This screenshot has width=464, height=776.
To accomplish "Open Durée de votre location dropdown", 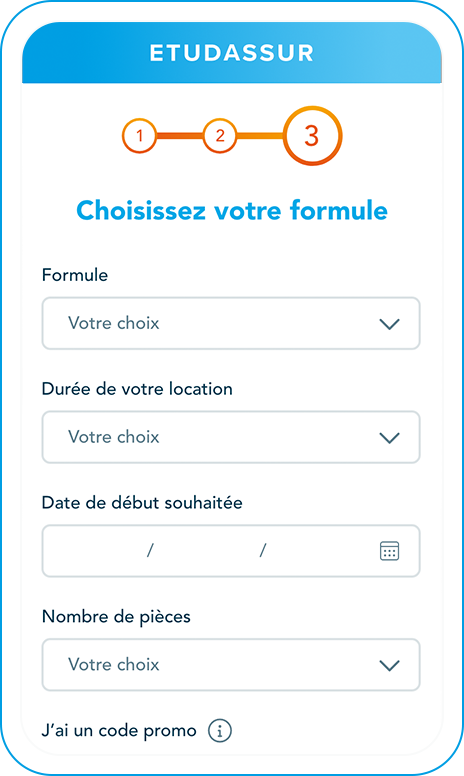I will (231, 437).
